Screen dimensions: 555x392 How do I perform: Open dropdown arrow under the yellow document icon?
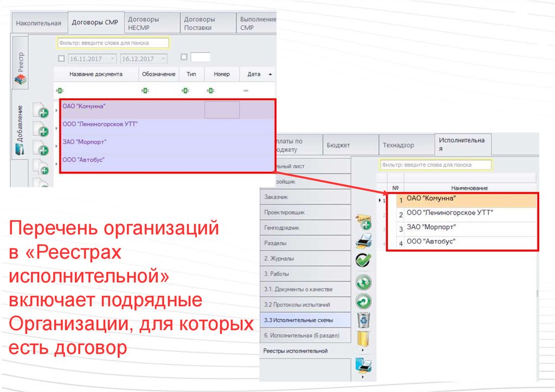pos(363,350)
